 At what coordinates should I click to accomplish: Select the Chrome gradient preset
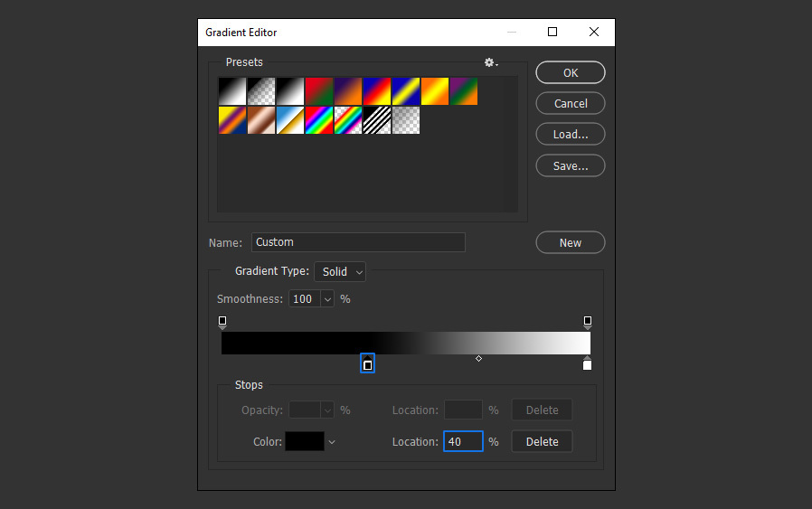(x=290, y=120)
